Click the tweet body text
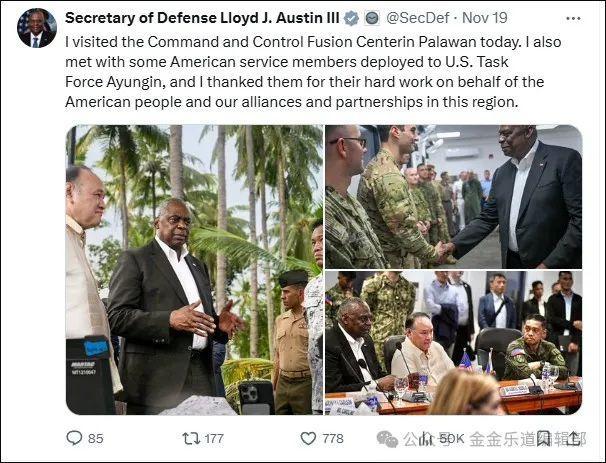Screen dimensions: 606x463 click(x=313, y=72)
